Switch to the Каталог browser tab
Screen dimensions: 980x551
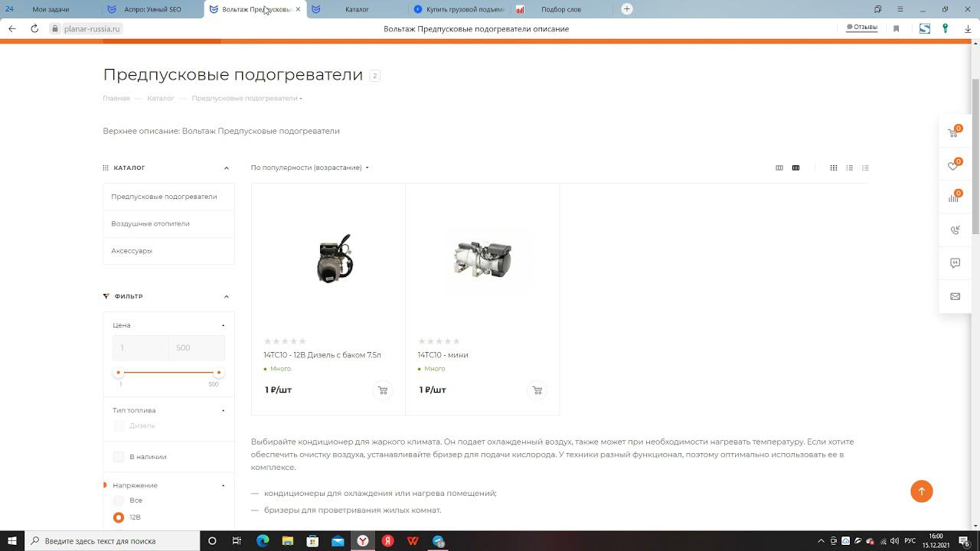356,9
